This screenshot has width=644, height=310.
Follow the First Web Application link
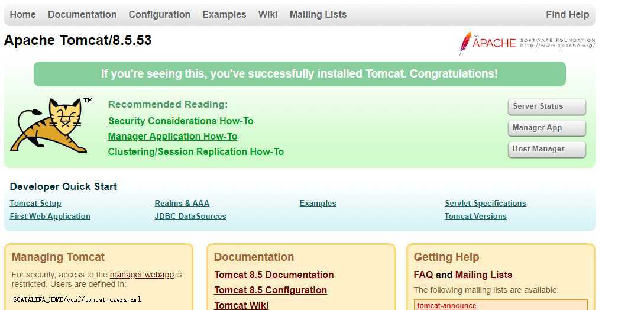pos(50,217)
